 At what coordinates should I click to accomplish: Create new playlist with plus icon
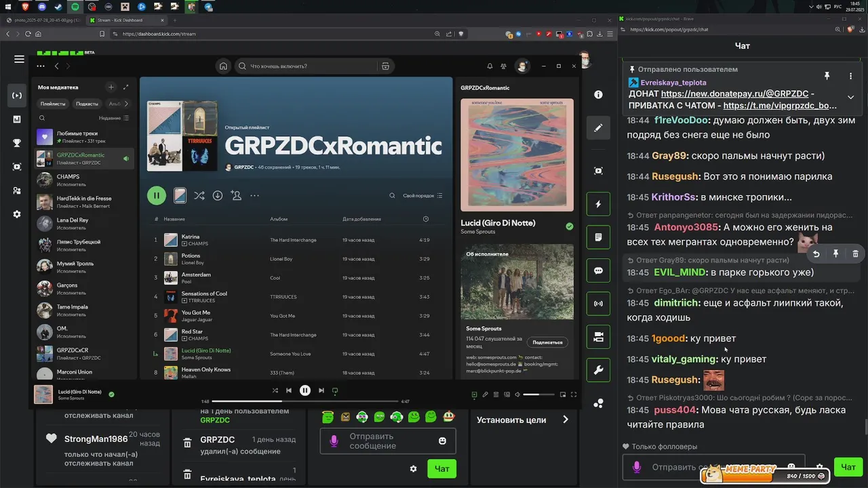[x=111, y=87]
